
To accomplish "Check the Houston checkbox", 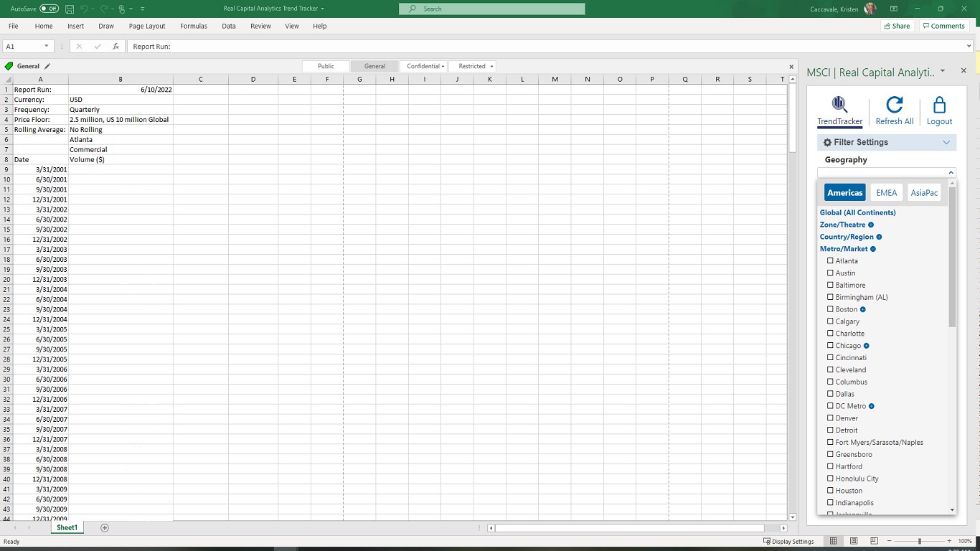I will [831, 491].
